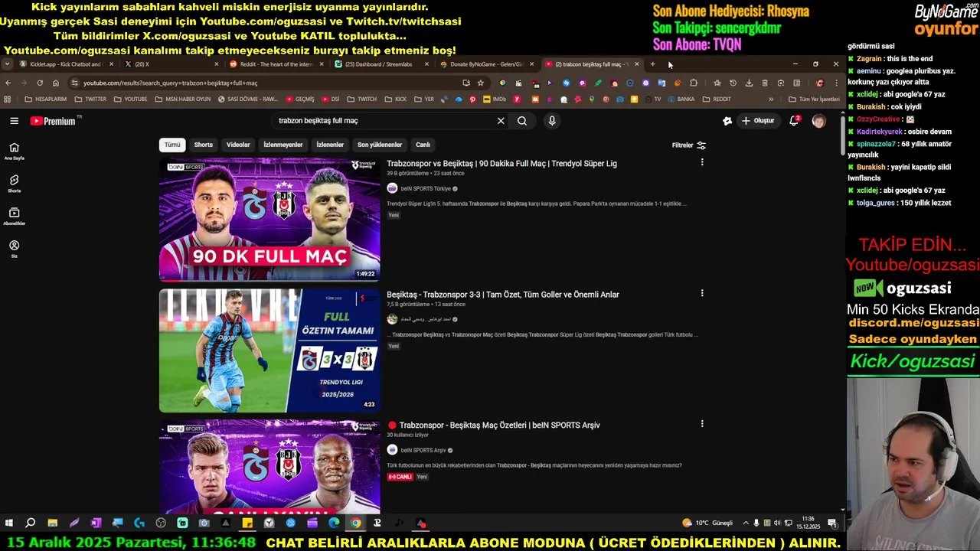
Task: Open the taskbar clock showing 11:36
Action: (x=808, y=523)
